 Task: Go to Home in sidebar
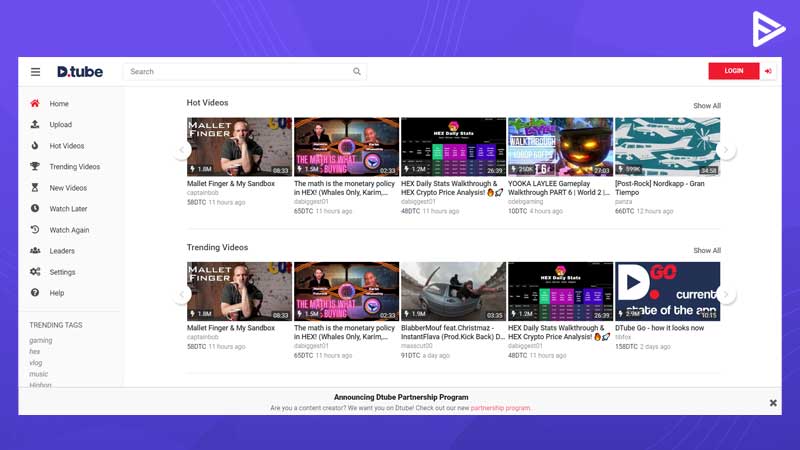tap(59, 104)
